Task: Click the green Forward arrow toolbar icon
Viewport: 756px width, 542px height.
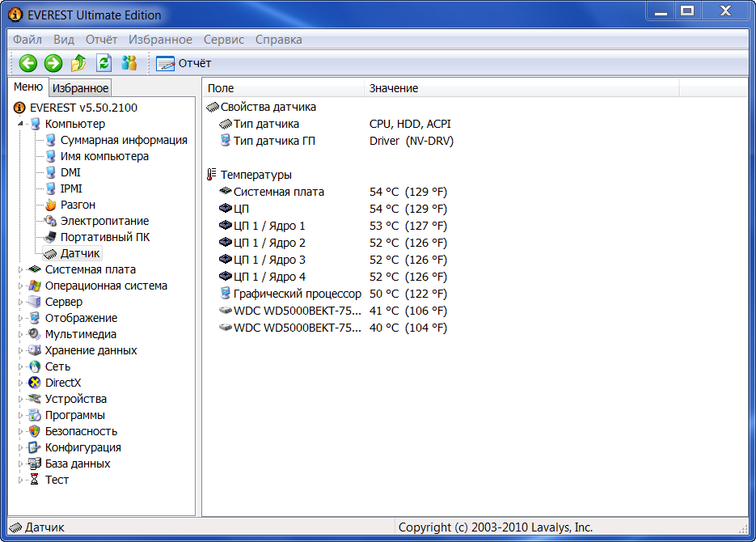Action: (x=53, y=63)
